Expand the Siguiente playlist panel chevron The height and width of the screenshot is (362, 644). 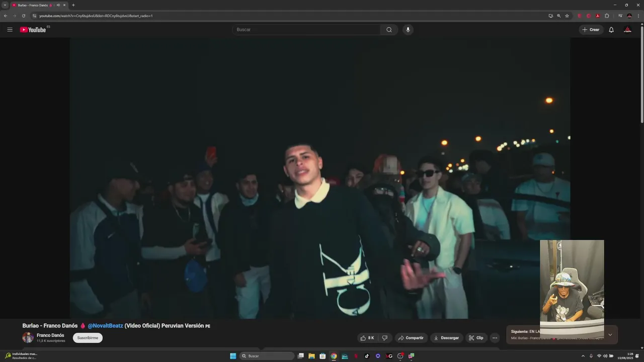click(x=610, y=335)
